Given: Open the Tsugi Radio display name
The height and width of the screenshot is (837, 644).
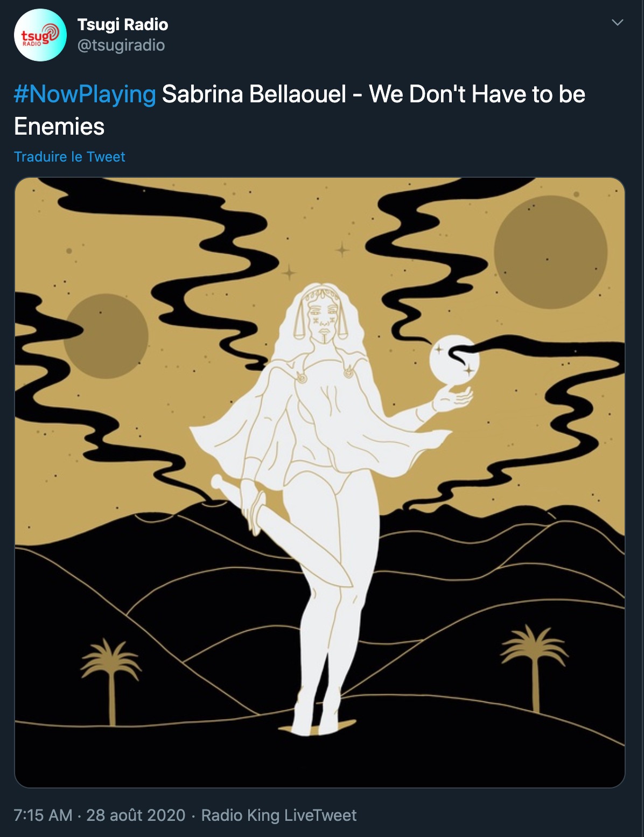Looking at the screenshot, I should 123,25.
